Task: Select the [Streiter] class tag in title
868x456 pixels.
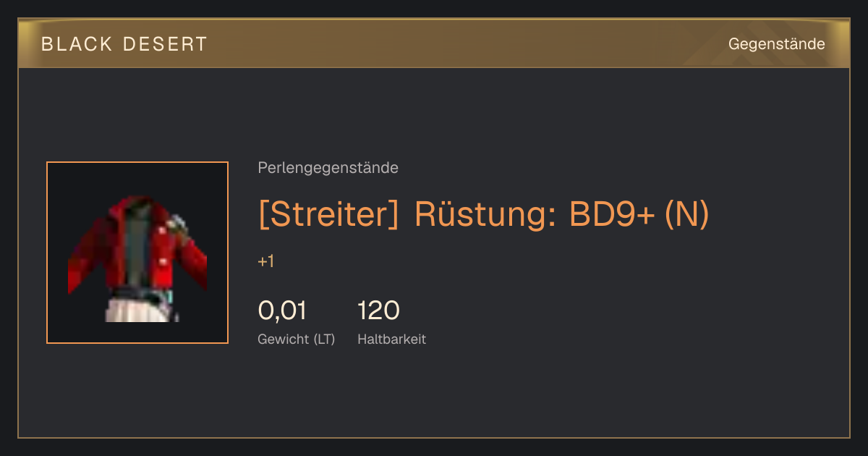Action: pos(328,214)
